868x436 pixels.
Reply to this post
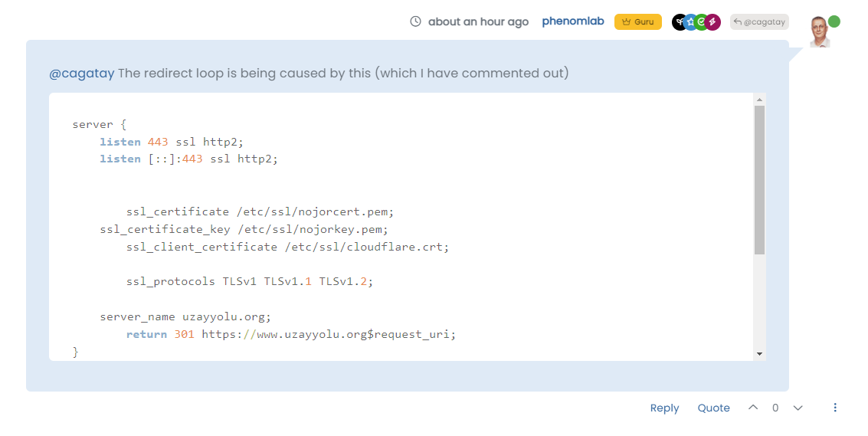click(x=664, y=408)
